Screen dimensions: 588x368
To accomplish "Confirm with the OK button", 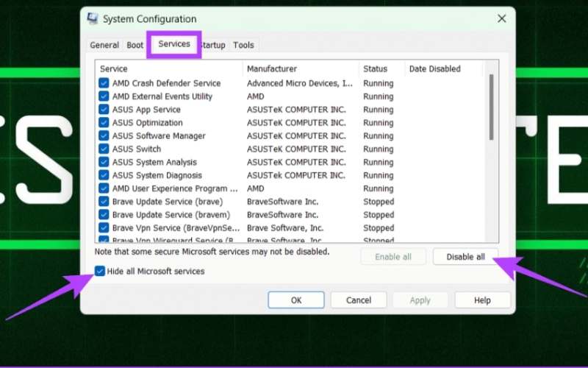I will tap(296, 300).
